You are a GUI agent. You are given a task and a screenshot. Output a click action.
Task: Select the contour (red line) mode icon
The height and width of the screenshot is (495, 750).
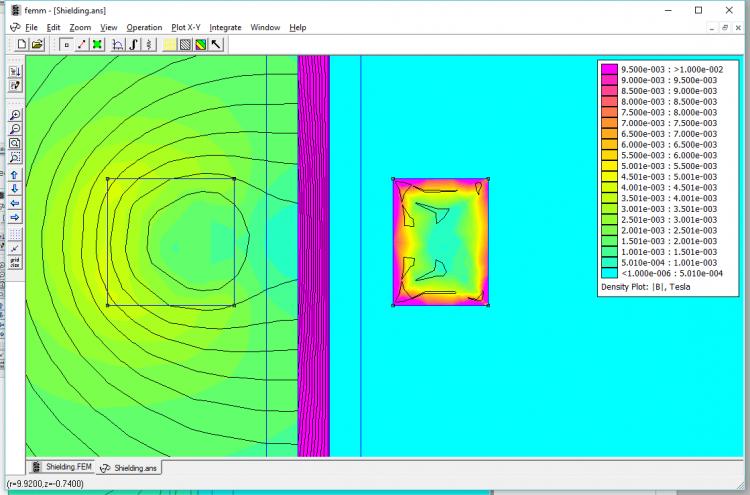click(81, 44)
